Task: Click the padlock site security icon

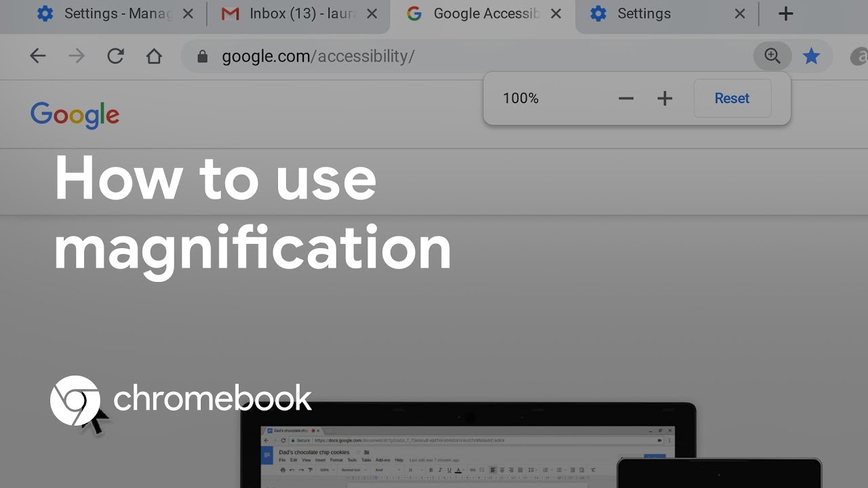Action: click(202, 56)
